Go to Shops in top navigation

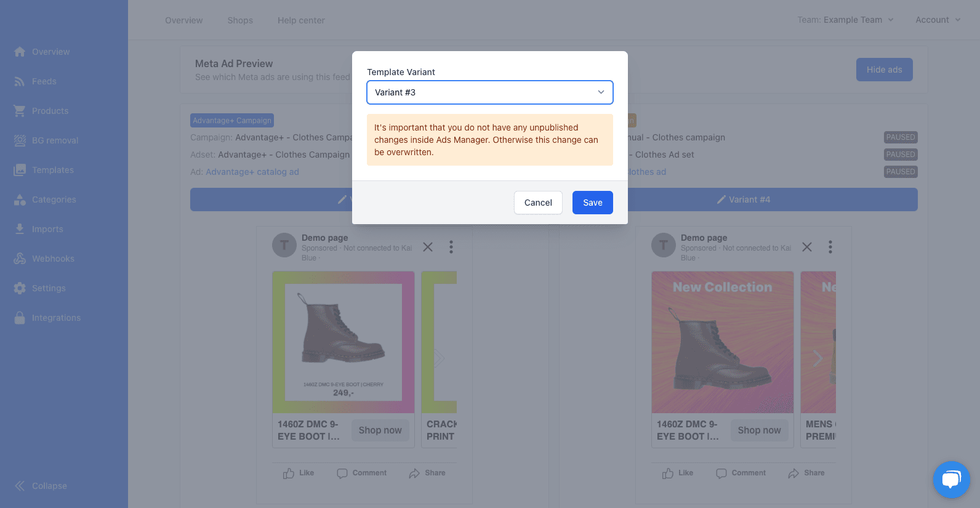click(240, 20)
